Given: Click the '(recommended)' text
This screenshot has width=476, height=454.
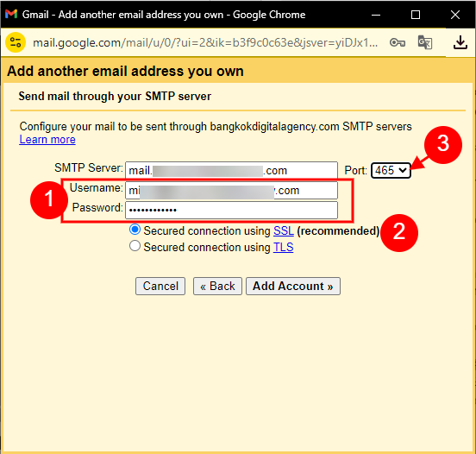Looking at the screenshot, I should (338, 231).
